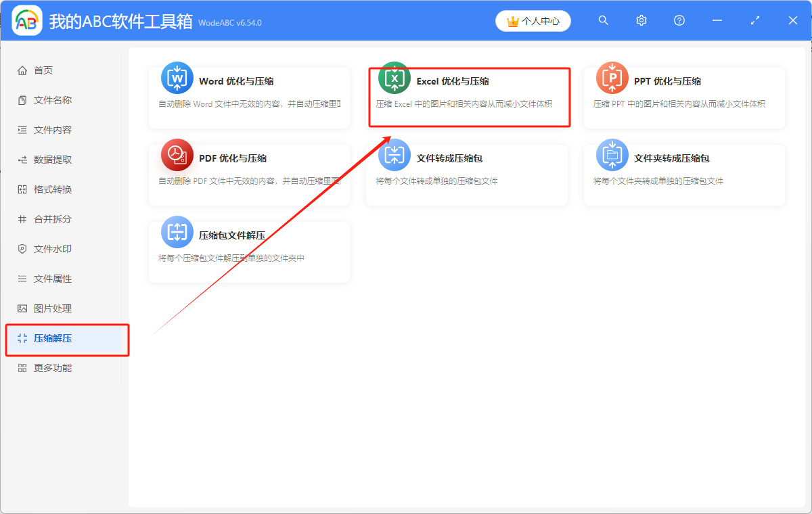The image size is (812, 514).
Task: Click description 自动删除 Word 文件中无效的内容
Action: (250, 104)
